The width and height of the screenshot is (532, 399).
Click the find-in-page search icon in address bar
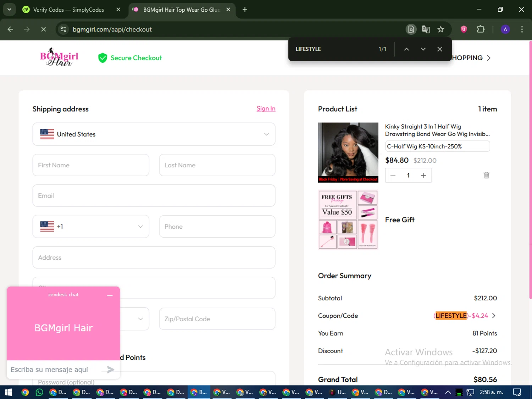(x=411, y=29)
